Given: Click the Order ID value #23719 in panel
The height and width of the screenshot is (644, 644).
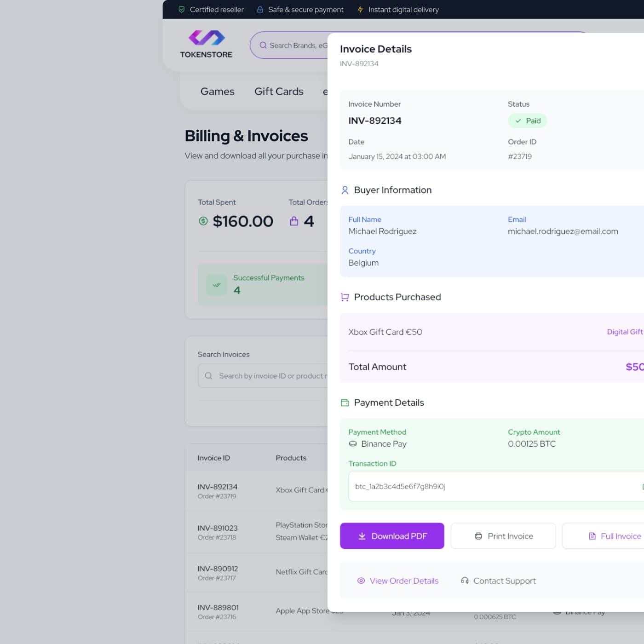Looking at the screenshot, I should point(520,156).
